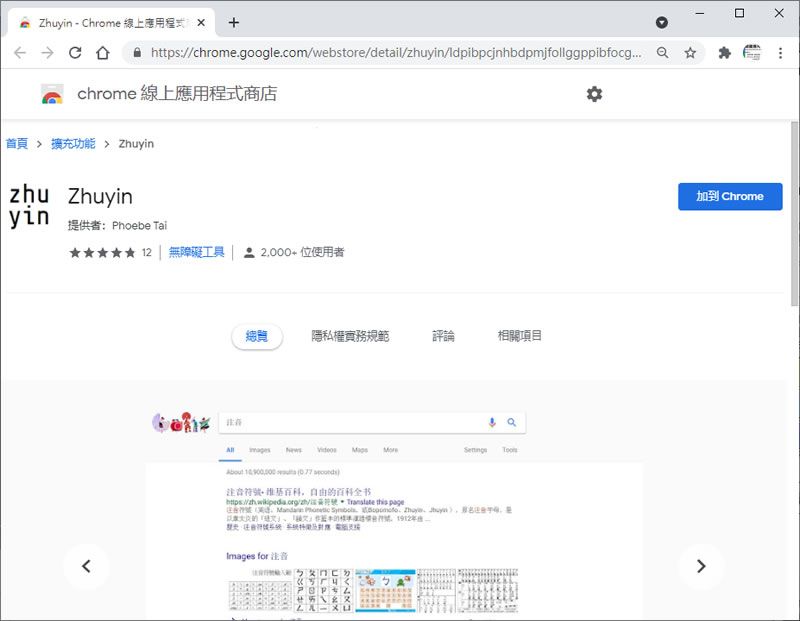Bookmark this page with the star
The image size is (800, 621).
coord(690,53)
